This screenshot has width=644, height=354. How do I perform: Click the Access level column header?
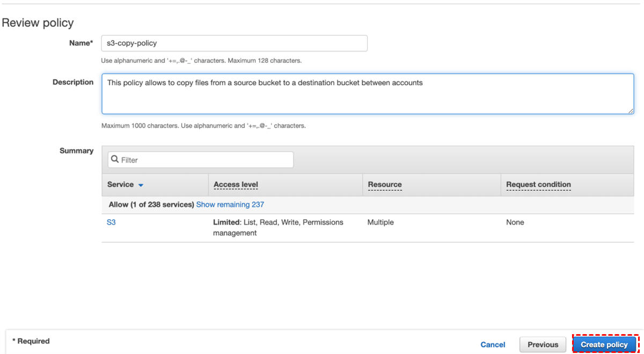point(236,184)
